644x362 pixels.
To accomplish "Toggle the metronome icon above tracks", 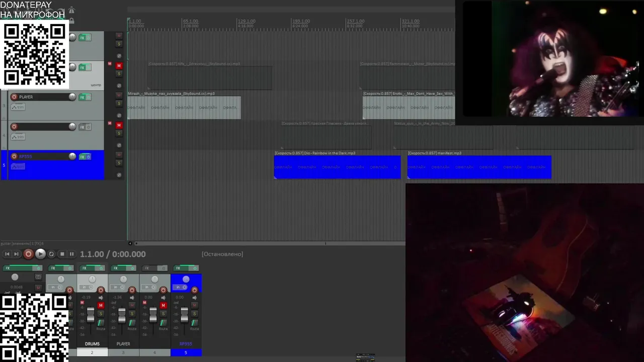I will click(x=71, y=10).
